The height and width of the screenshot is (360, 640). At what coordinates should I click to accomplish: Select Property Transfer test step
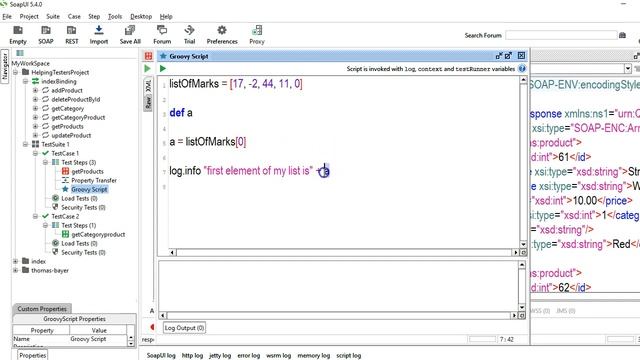pyautogui.click(x=94, y=180)
